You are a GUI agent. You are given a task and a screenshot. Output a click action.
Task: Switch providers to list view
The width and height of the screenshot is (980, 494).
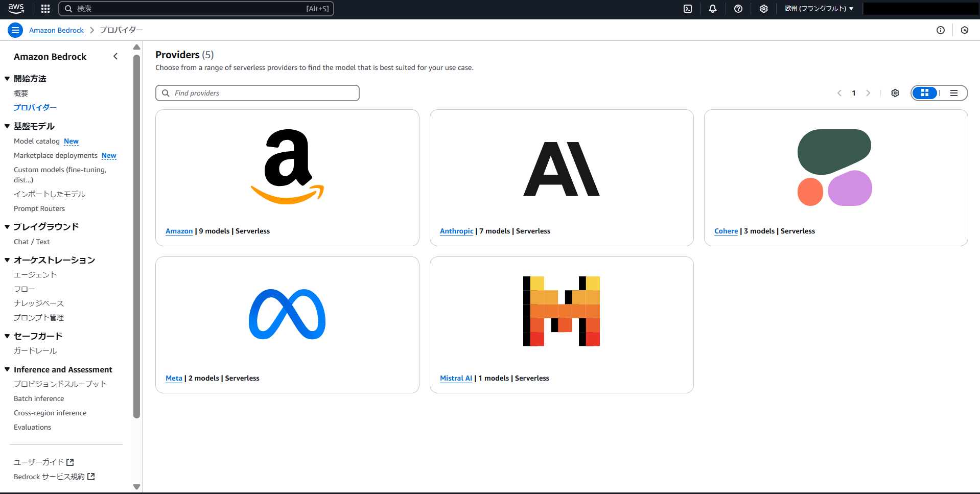click(954, 93)
